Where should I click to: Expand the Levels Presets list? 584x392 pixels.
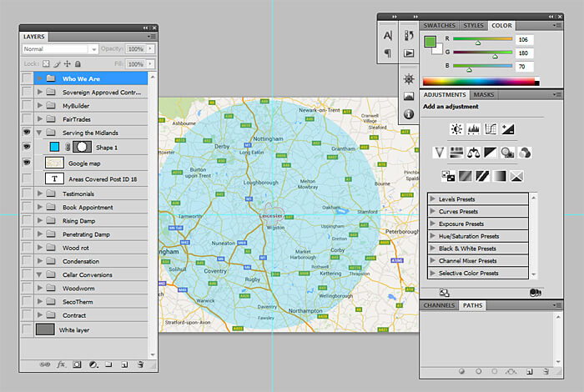pyautogui.click(x=433, y=199)
